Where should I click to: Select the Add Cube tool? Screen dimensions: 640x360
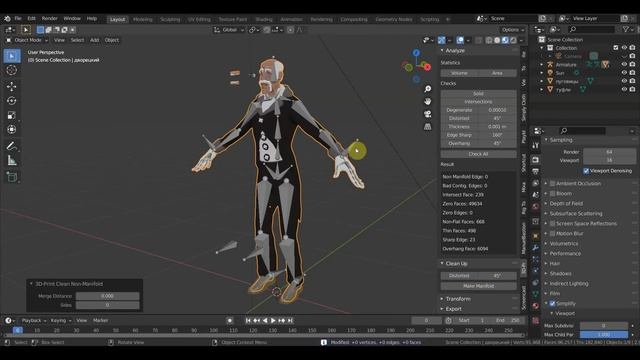click(11, 177)
